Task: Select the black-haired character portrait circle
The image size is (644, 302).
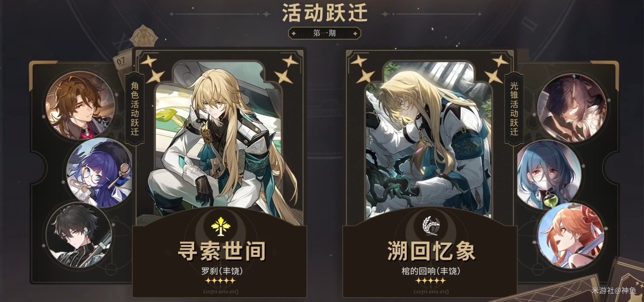Action: pyautogui.click(x=78, y=234)
